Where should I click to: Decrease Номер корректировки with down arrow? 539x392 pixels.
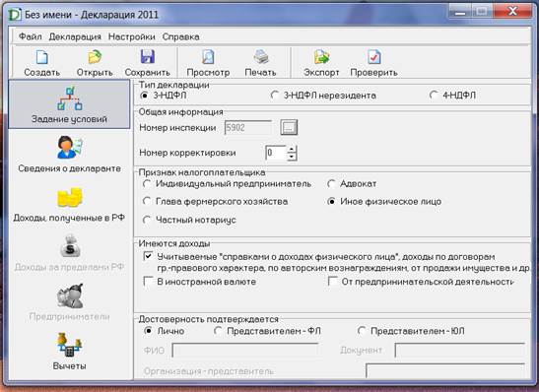pos(292,157)
